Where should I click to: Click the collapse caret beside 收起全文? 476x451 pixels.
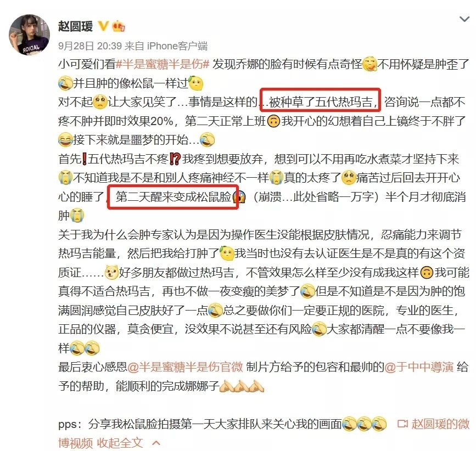click(156, 443)
